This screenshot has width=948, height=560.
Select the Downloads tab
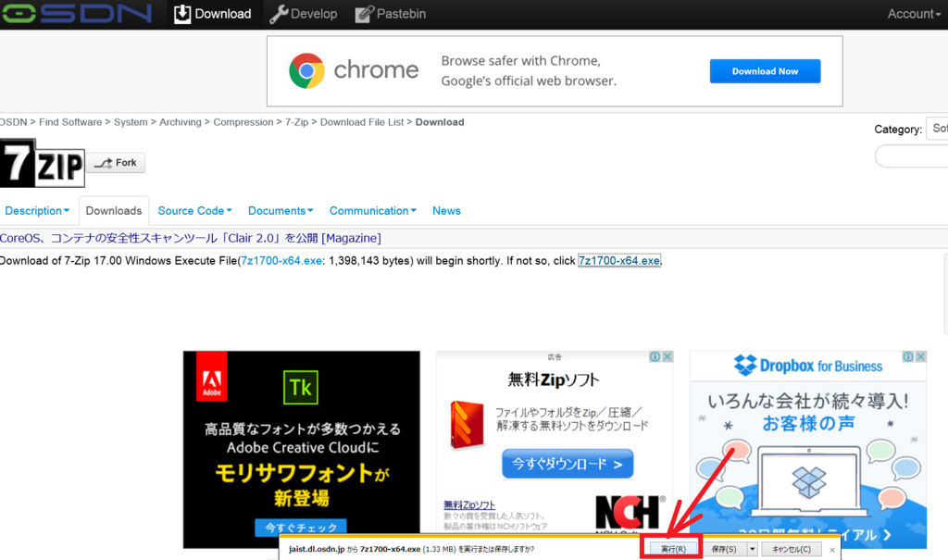pos(114,211)
